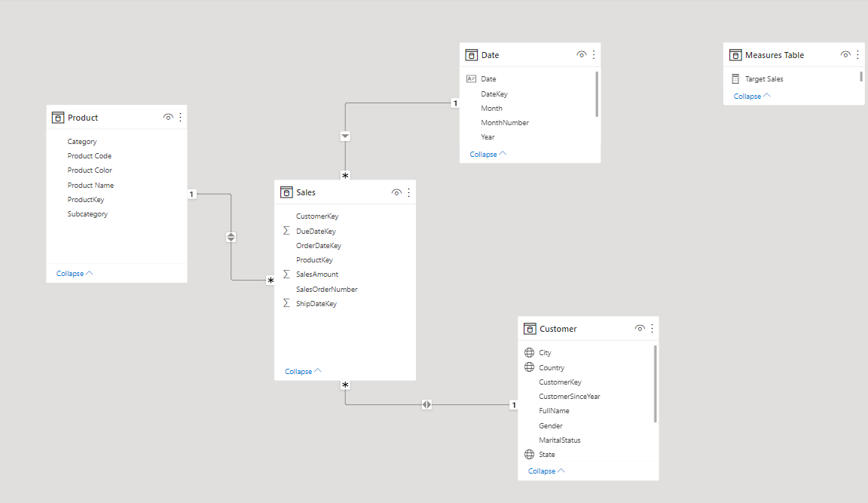Open more options menu for Customer table
Image resolution: width=868 pixels, height=503 pixels.
652,329
